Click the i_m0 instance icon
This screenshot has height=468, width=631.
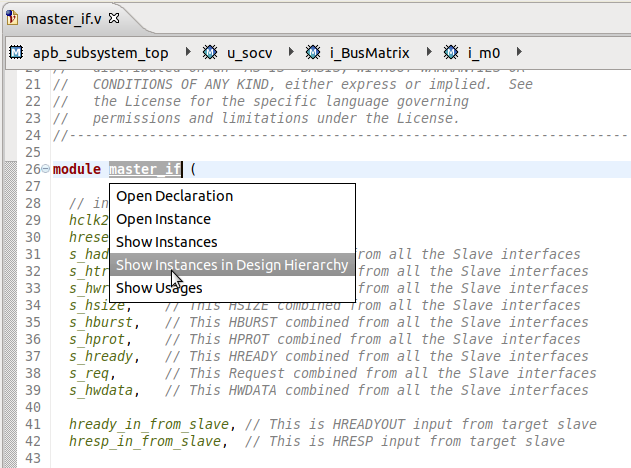[451, 52]
